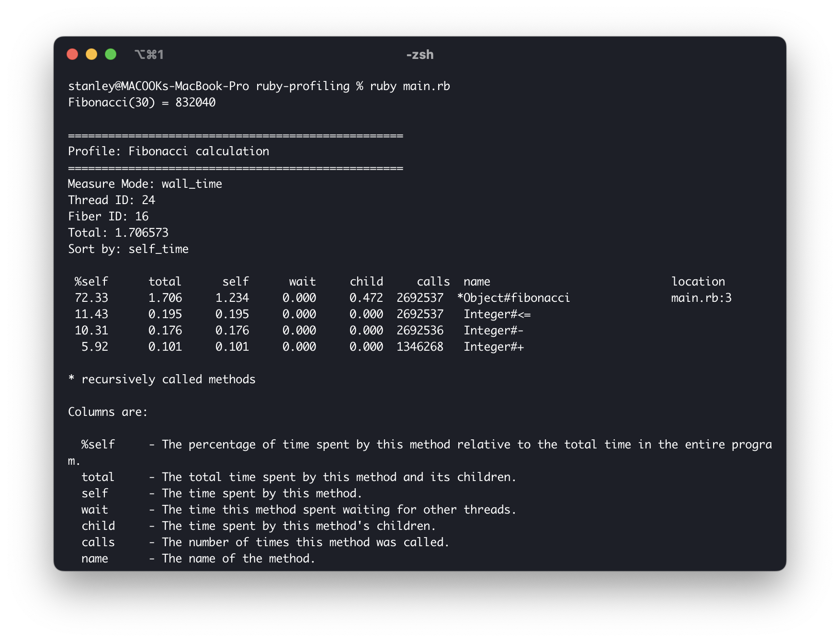
Task: Click 'The name of the method.' line
Action: pos(238,559)
